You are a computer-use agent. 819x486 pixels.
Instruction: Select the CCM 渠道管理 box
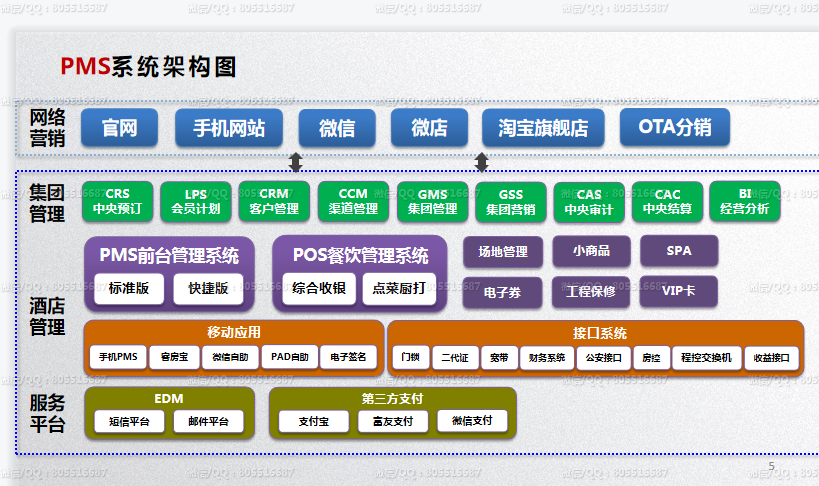click(353, 202)
